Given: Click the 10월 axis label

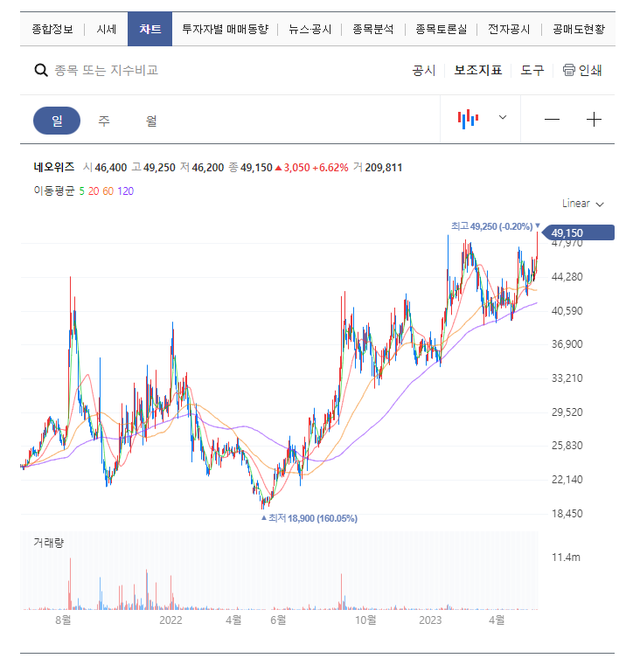Looking at the screenshot, I should (x=365, y=620).
